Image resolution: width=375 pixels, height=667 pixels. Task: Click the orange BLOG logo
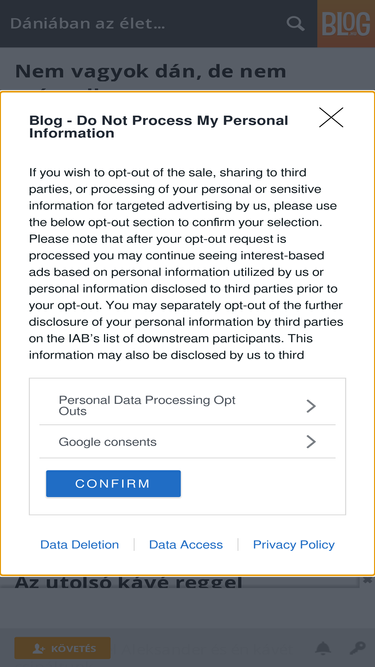pyautogui.click(x=346, y=23)
